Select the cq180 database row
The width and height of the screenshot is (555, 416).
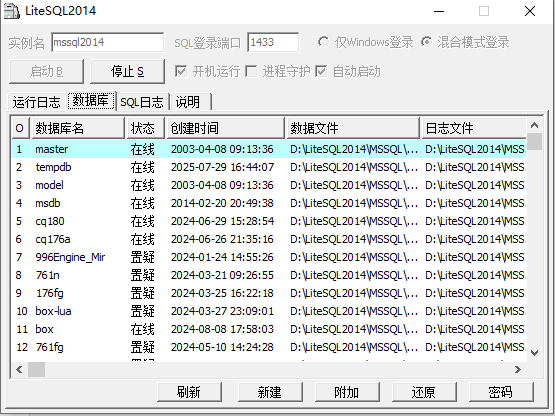(269, 221)
